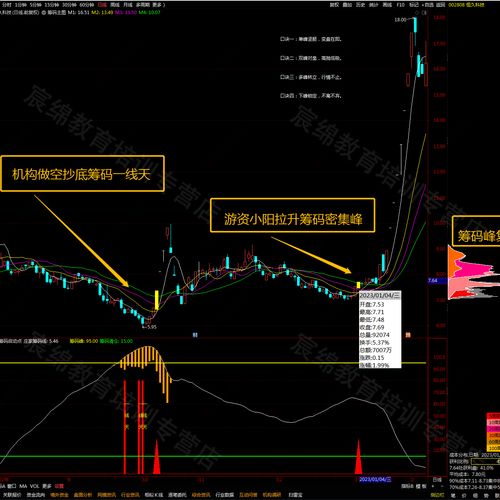Click the 换手:5.37% row in data tooltip
Viewport: 500px width, 500px height.
click(374, 343)
